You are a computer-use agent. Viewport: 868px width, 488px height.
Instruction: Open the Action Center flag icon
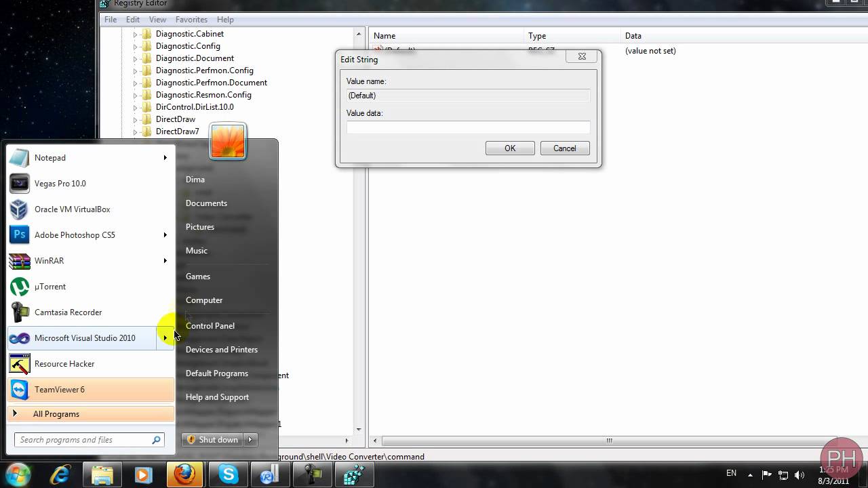767,474
